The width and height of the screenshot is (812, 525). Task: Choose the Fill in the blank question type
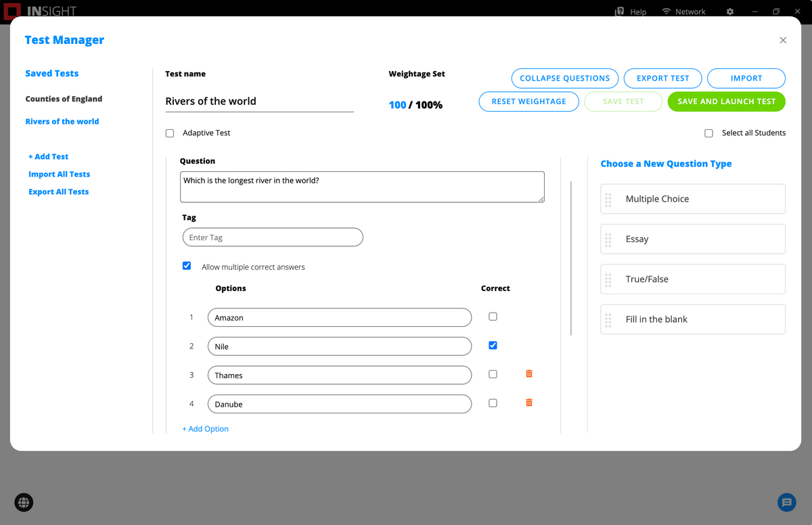(x=693, y=319)
